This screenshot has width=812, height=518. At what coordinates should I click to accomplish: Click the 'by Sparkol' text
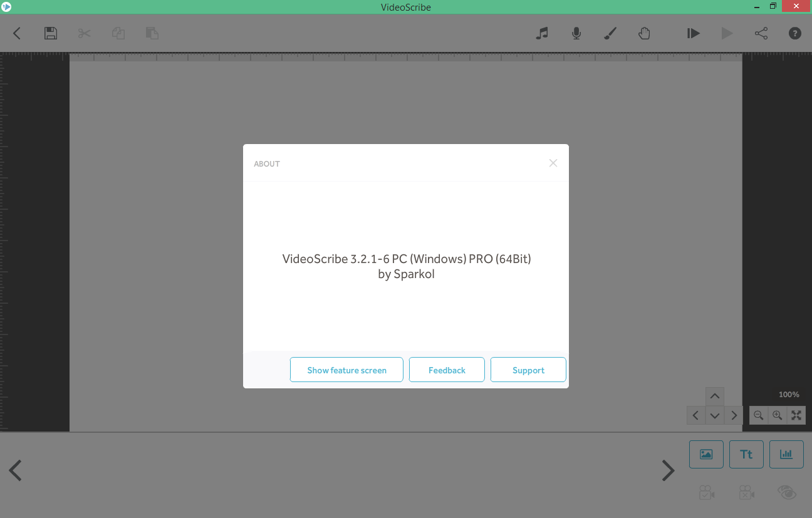point(406,274)
